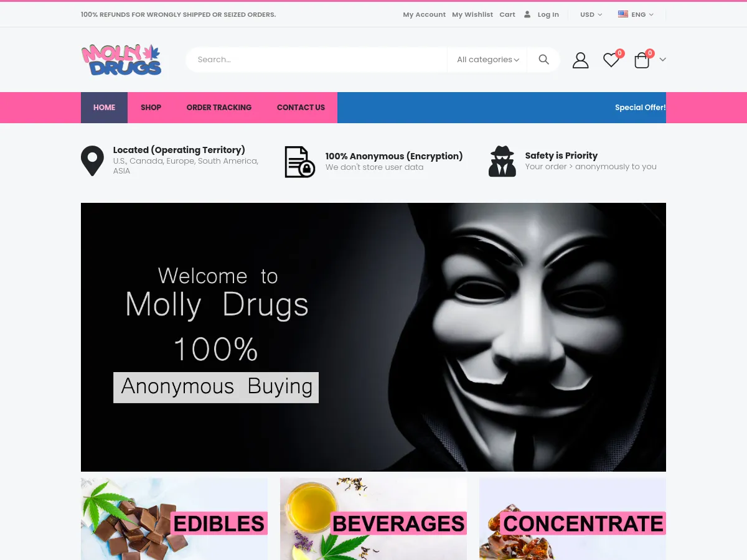View cart using the shopping bag icon
This screenshot has width=747, height=560.
(641, 60)
